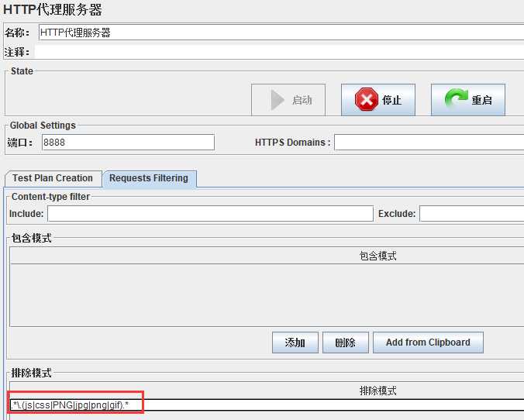Click 添加 button under include patterns
524x420 pixels.
tap(295, 343)
